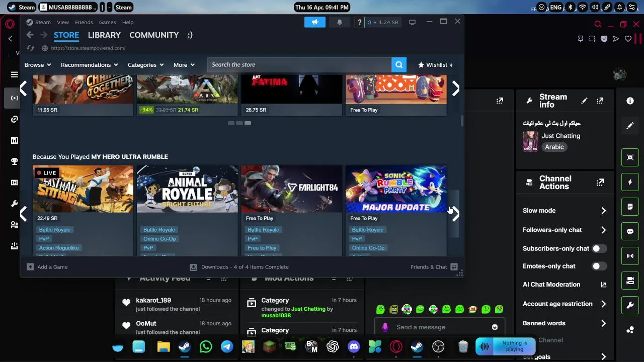Viewport: 644px width, 362px height.
Task: Open Wi-Fi settings in system tray
Action: click(x=582, y=7)
